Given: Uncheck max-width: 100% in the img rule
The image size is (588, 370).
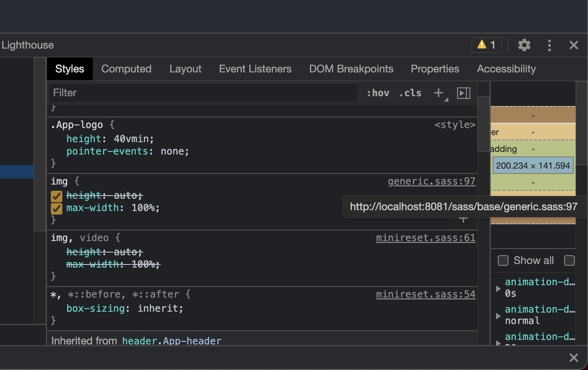Looking at the screenshot, I should point(56,208).
